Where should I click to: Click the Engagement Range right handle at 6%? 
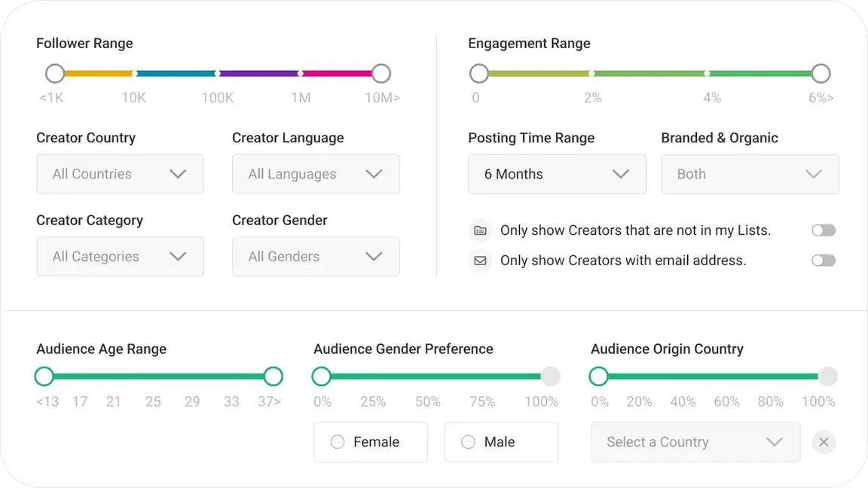pos(821,74)
